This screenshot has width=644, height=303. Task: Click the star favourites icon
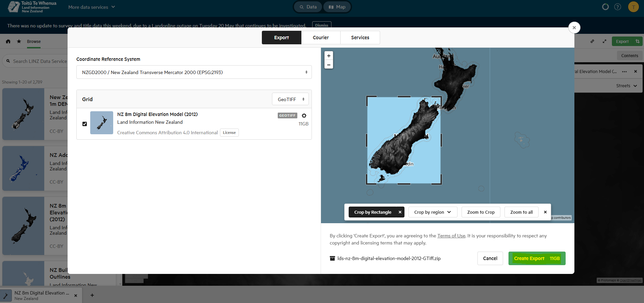point(19,41)
